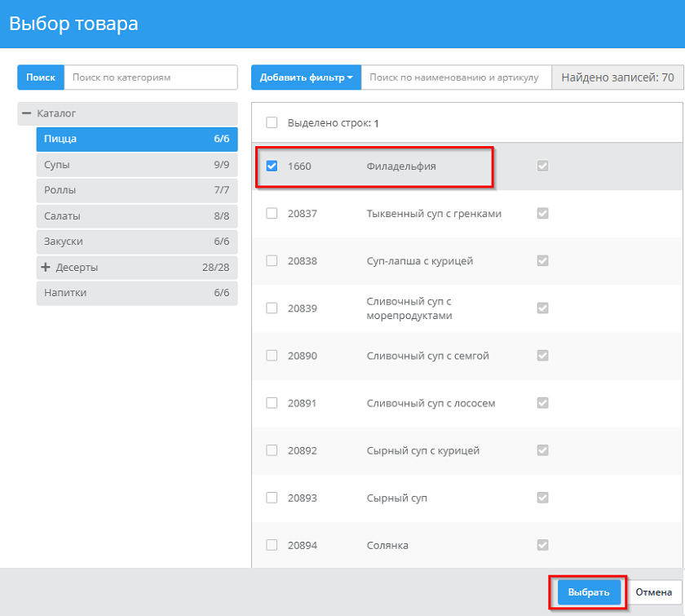Viewport: 685px width, 616px height.
Task: Focus the category search field
Action: point(150,78)
